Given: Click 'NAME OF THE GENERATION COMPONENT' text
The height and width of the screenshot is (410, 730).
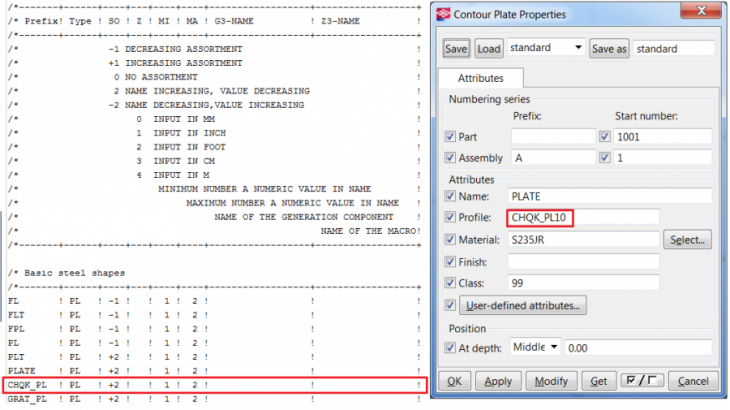Looking at the screenshot, I should (304, 217).
